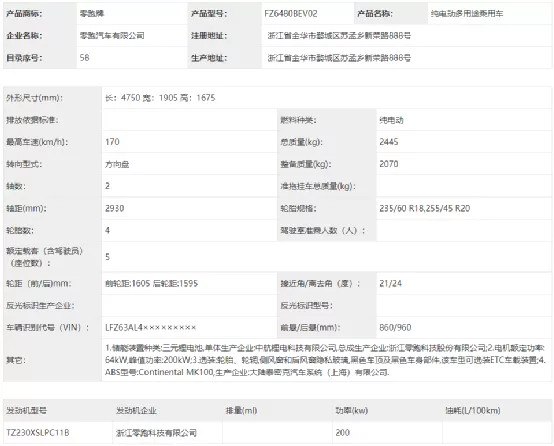Viewport: 554px width, 446px height.
Task: Select top speed value 170
Action: 112,142
